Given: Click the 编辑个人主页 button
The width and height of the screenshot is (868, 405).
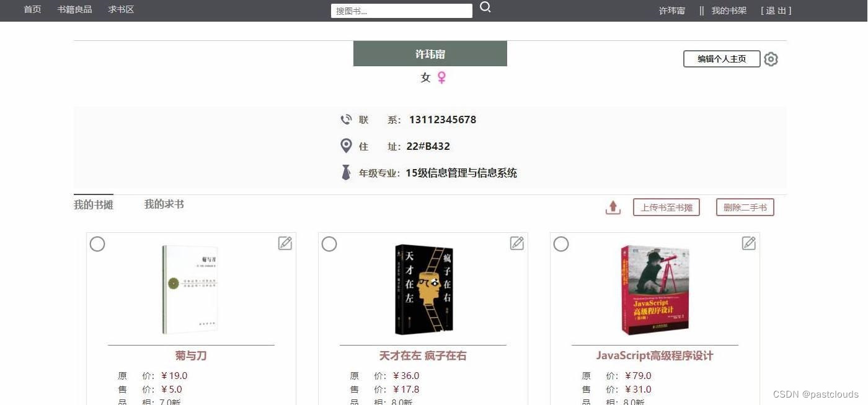Looking at the screenshot, I should (722, 59).
